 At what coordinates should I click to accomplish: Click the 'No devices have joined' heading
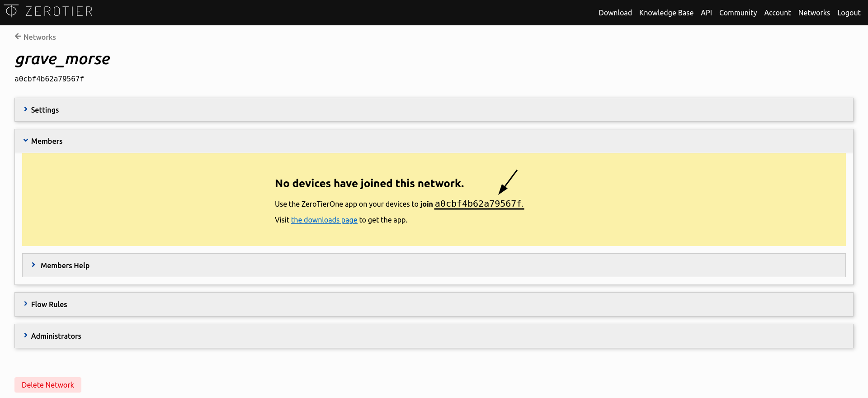[x=369, y=183]
